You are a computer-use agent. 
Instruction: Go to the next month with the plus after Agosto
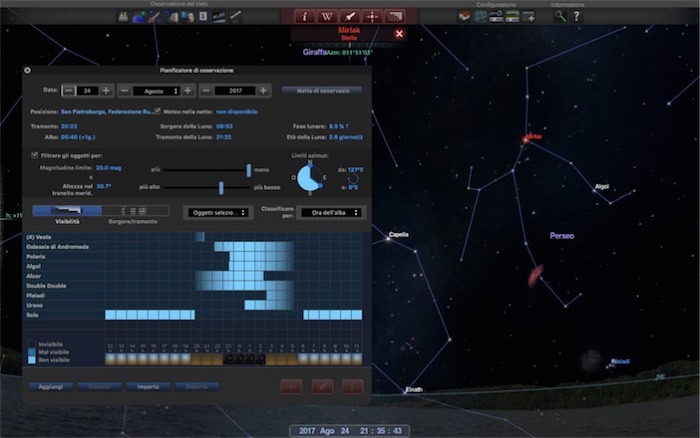188,91
